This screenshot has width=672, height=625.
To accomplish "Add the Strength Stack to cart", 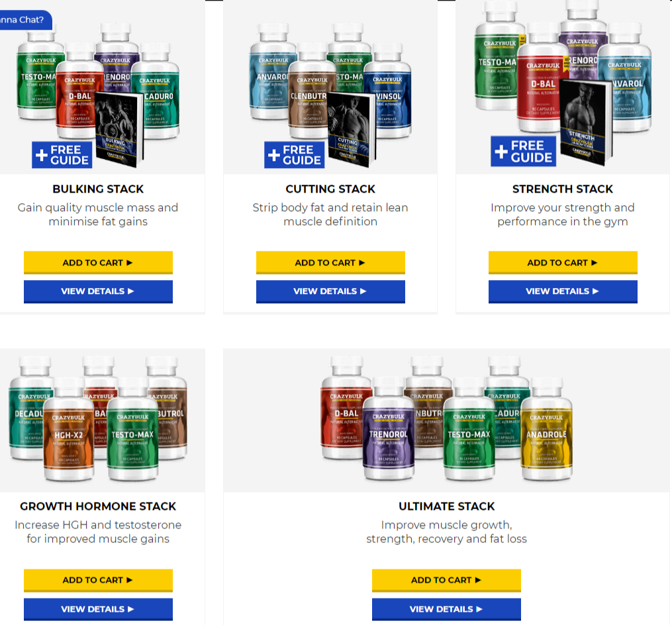I will (x=563, y=262).
